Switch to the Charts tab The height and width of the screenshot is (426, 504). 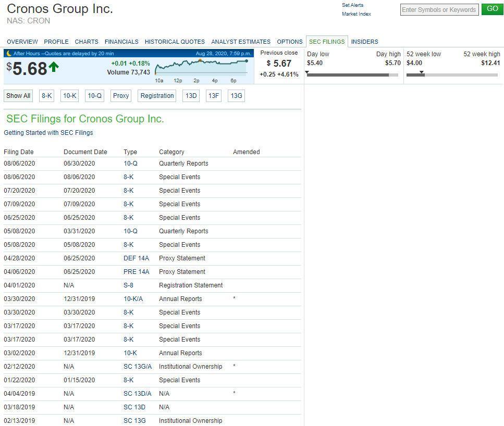click(x=87, y=42)
